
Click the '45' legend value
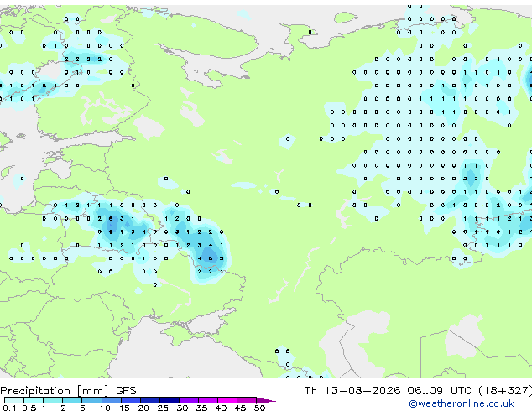click(x=240, y=408)
